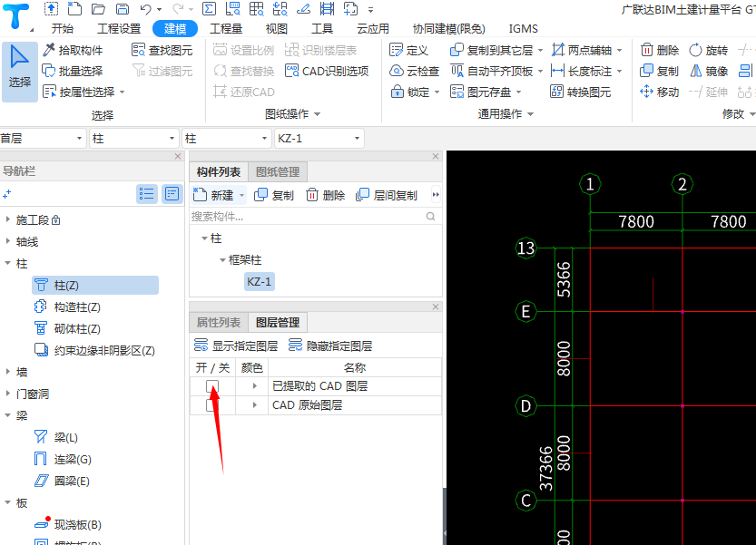This screenshot has width=756, height=545.
Task: Select the 拾取构件 pick component tool
Action: (x=73, y=50)
